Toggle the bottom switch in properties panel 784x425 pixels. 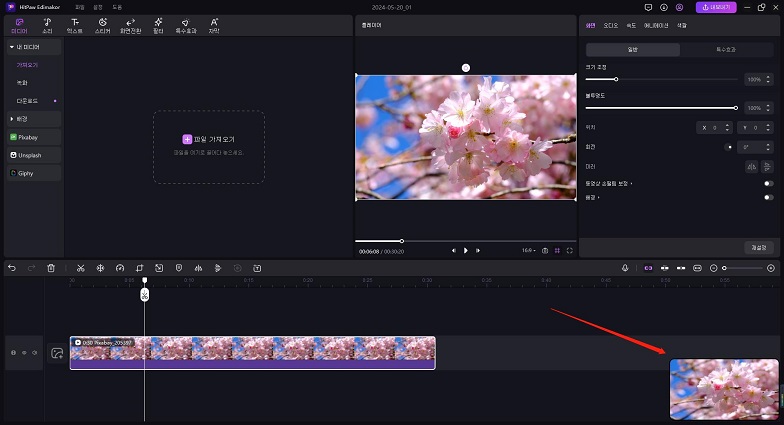coord(768,198)
